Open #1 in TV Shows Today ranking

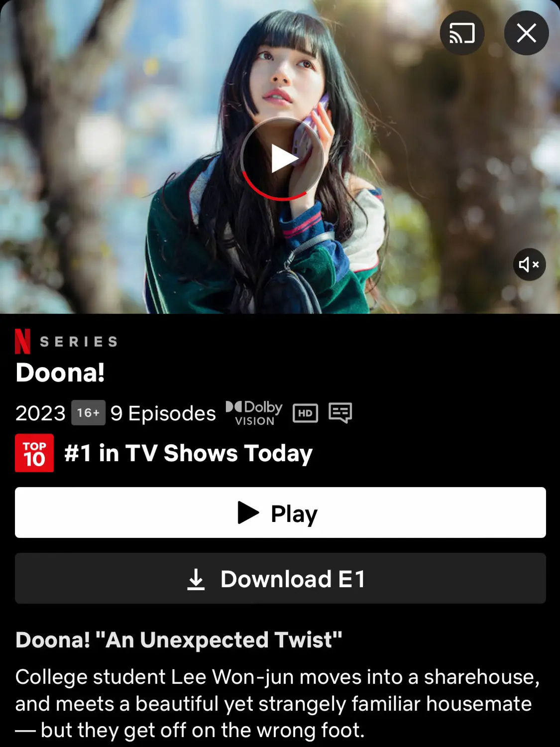click(188, 453)
